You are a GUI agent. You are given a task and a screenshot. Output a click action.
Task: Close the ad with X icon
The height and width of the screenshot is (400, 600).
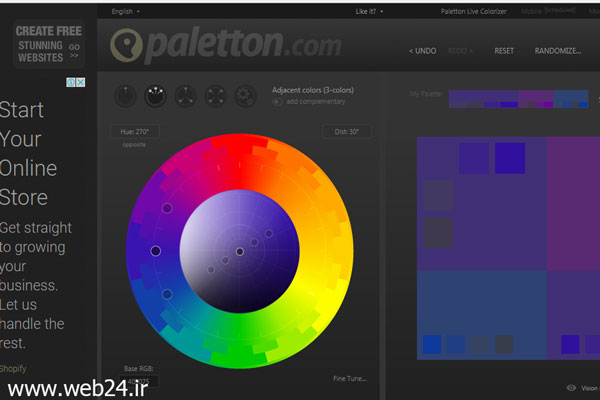(81, 82)
